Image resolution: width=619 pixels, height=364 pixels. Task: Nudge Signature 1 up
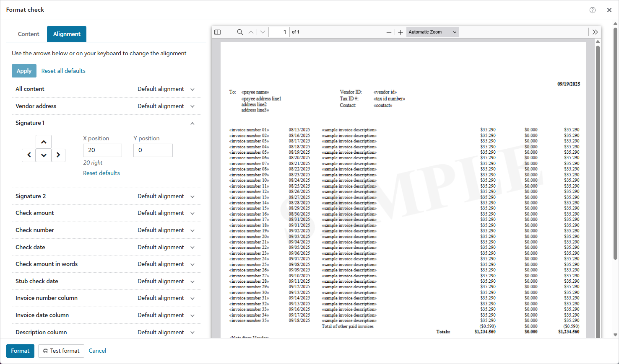pos(44,142)
